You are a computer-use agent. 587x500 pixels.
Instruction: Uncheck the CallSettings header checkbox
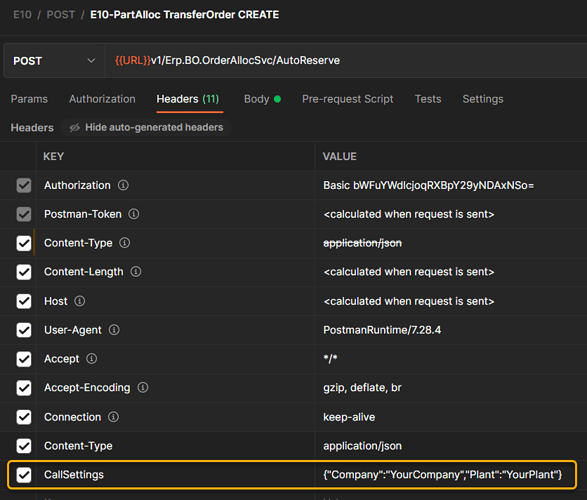[24, 475]
